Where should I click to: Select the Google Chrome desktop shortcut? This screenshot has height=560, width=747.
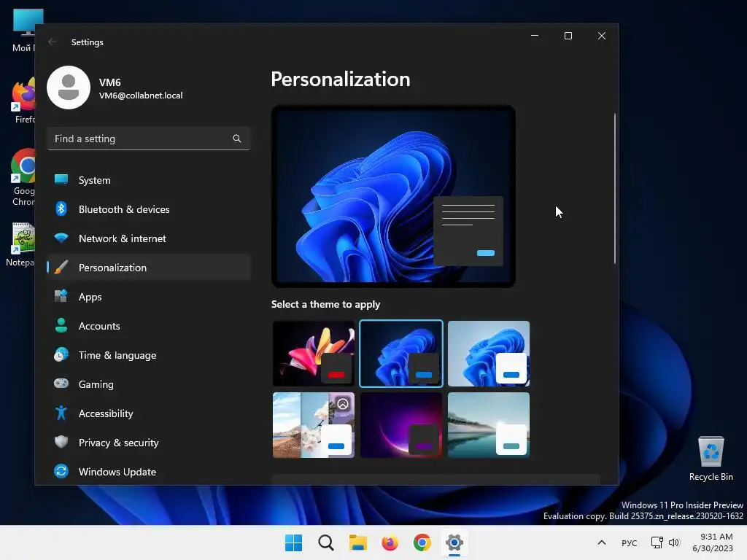(x=23, y=177)
